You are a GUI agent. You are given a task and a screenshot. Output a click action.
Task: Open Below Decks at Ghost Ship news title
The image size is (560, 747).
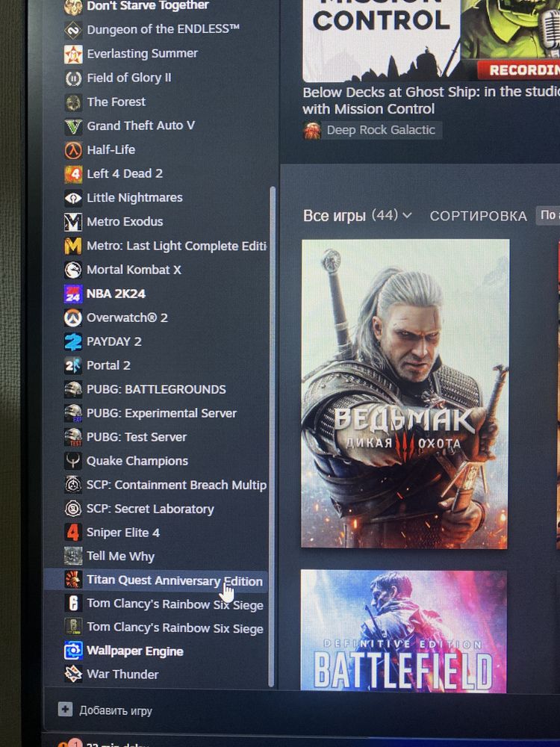431,101
